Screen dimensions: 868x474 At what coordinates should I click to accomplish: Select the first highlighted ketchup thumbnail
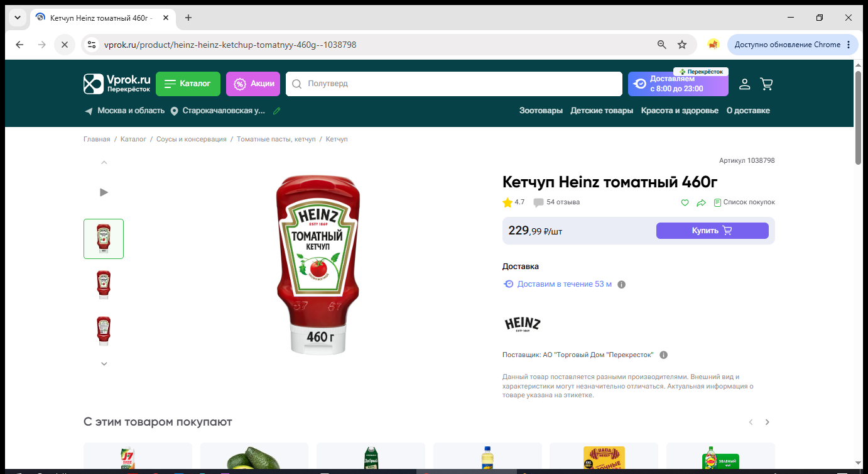point(104,239)
